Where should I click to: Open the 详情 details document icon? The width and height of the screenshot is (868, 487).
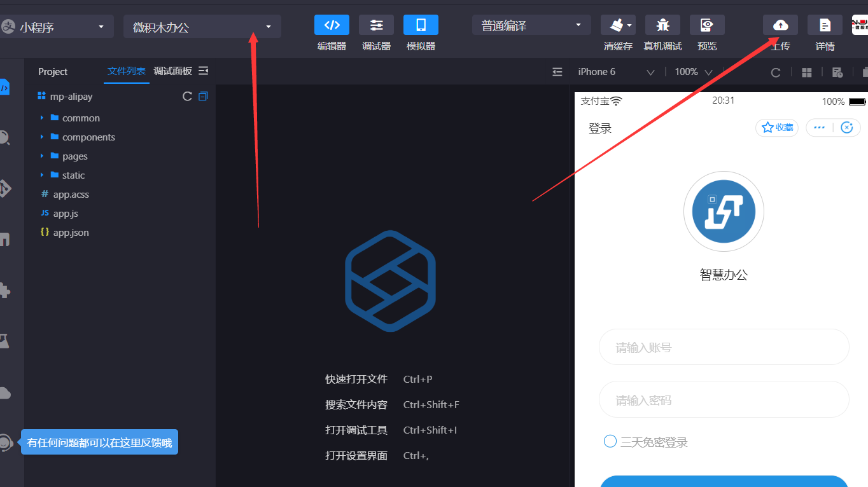pyautogui.click(x=825, y=25)
